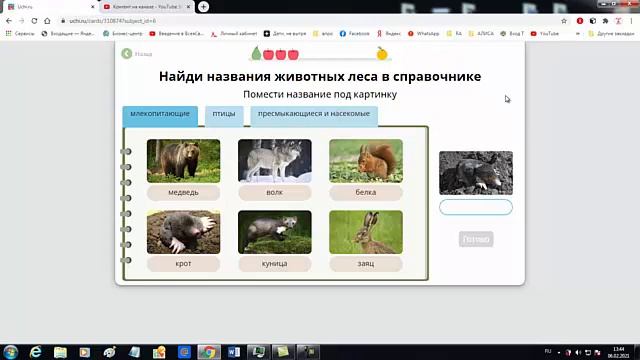This screenshot has width=640, height=360.
Task: Click the wolf photo in the reference book
Action: 275,161
